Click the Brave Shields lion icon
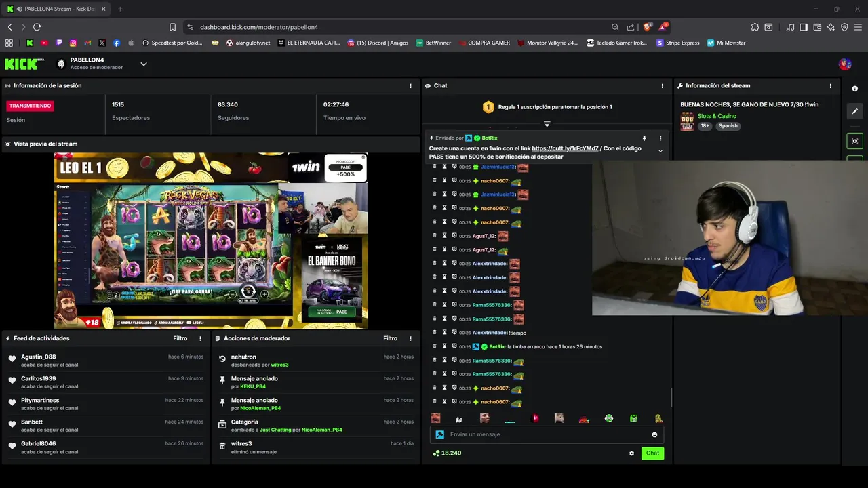The width and height of the screenshot is (868, 488). pyautogui.click(x=647, y=27)
